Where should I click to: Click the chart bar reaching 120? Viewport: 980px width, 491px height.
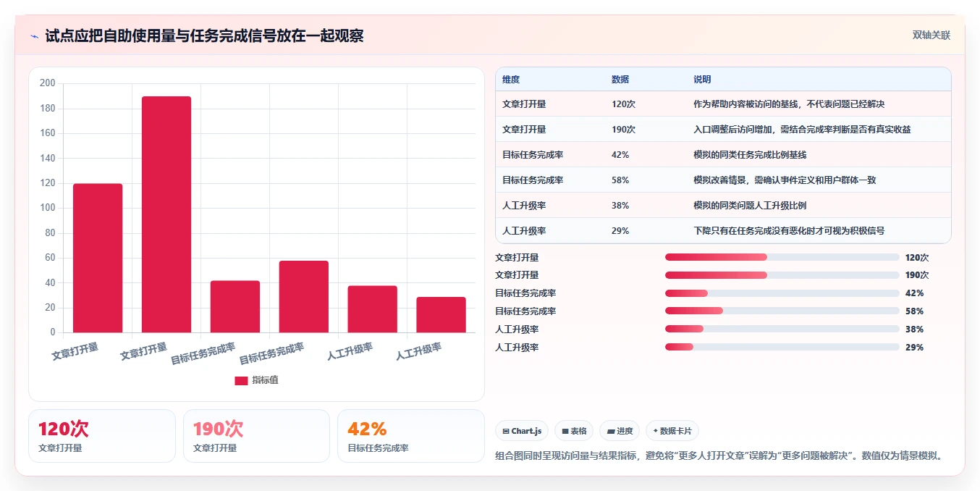coord(98,258)
